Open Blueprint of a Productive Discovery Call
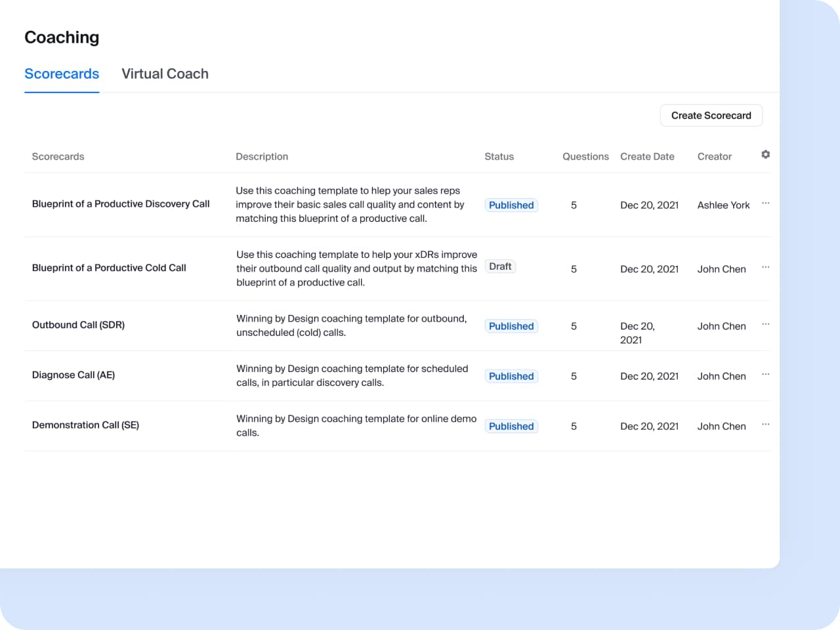 point(121,204)
